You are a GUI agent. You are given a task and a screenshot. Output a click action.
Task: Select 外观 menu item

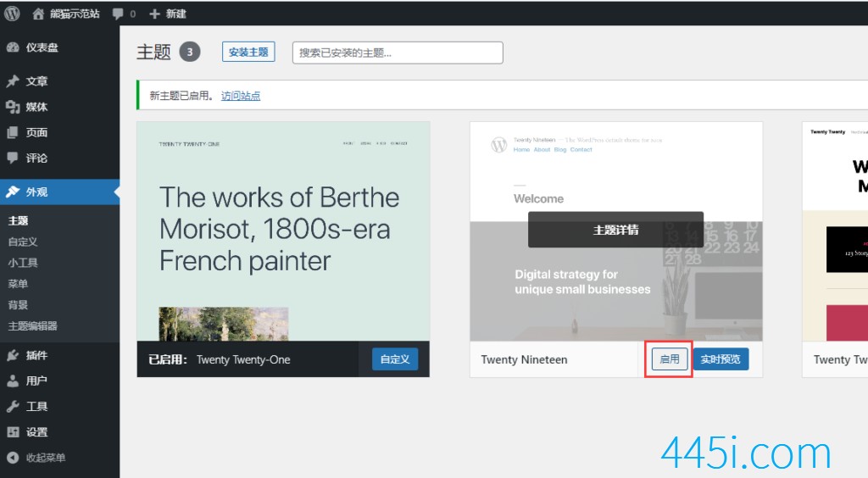[60, 192]
